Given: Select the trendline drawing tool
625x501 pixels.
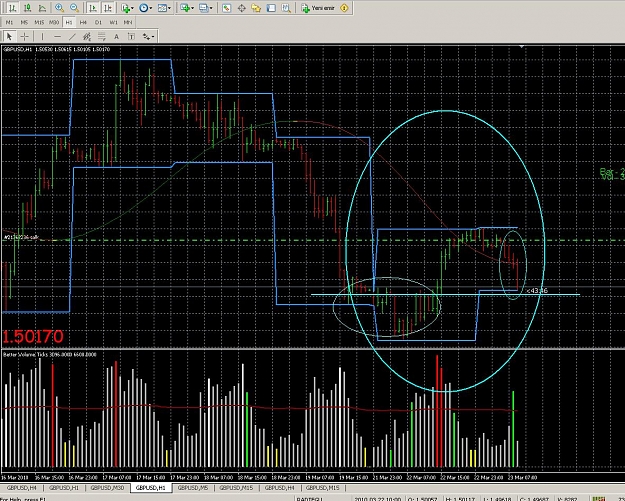Looking at the screenshot, I should [x=72, y=37].
